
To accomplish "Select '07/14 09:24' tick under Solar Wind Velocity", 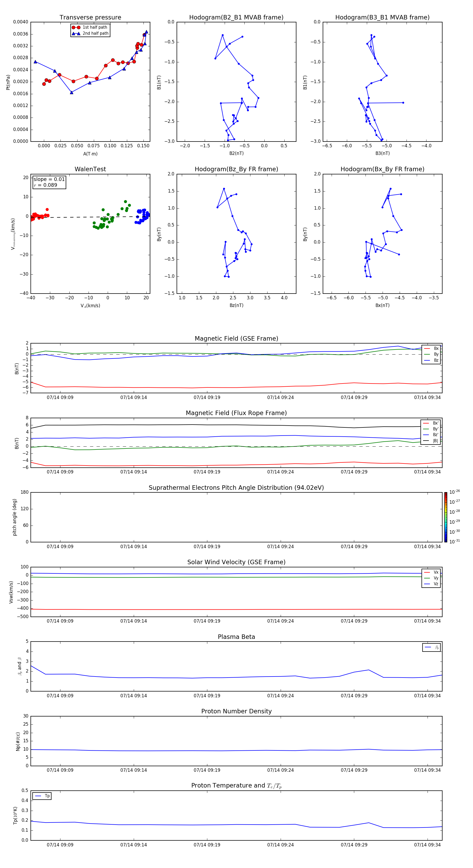I will tap(280, 621).
